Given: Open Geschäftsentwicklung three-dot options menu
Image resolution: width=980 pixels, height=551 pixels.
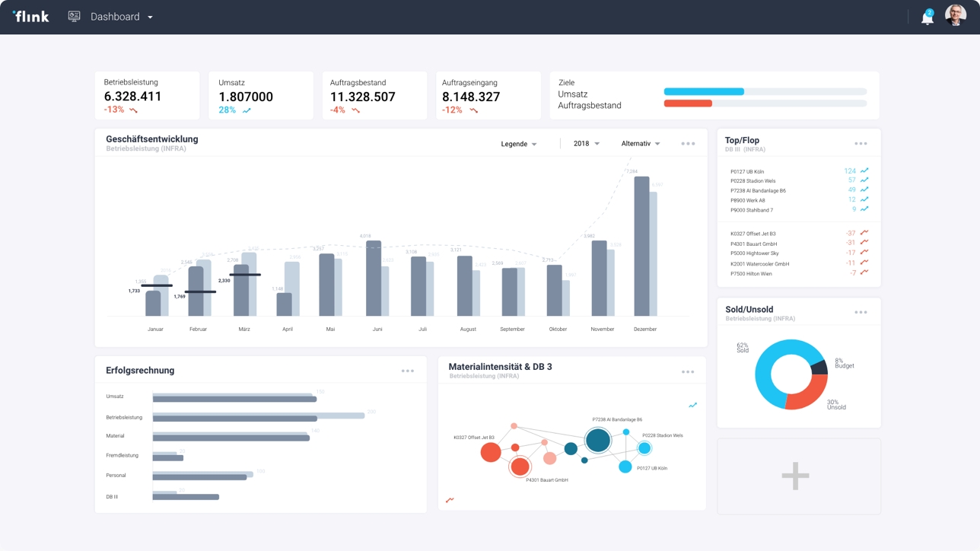Looking at the screenshot, I should pyautogui.click(x=688, y=144).
